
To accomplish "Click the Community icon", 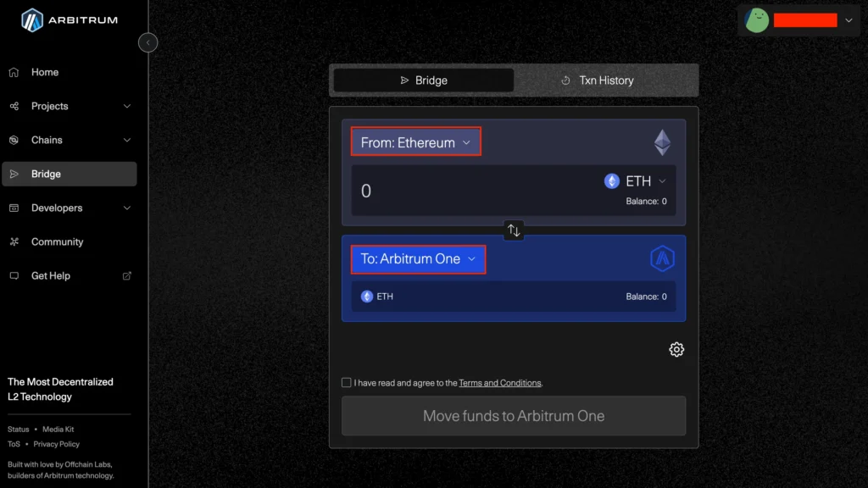I will click(14, 241).
